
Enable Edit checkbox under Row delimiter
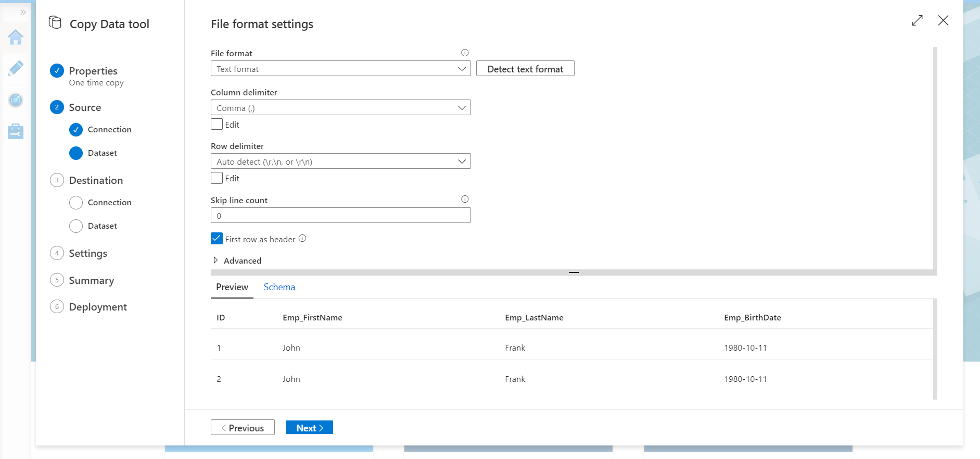(x=217, y=178)
